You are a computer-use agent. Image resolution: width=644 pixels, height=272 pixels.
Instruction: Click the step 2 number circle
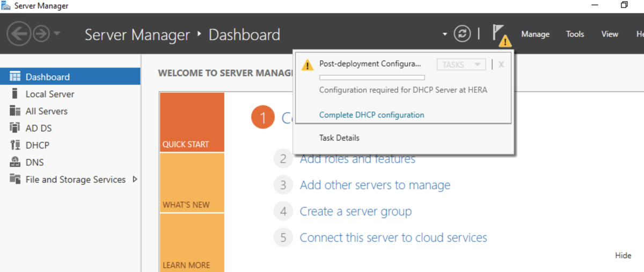coord(283,159)
